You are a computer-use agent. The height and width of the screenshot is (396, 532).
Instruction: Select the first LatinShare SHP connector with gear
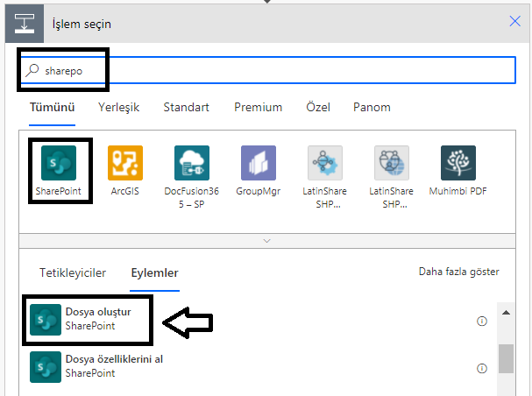coord(324,163)
